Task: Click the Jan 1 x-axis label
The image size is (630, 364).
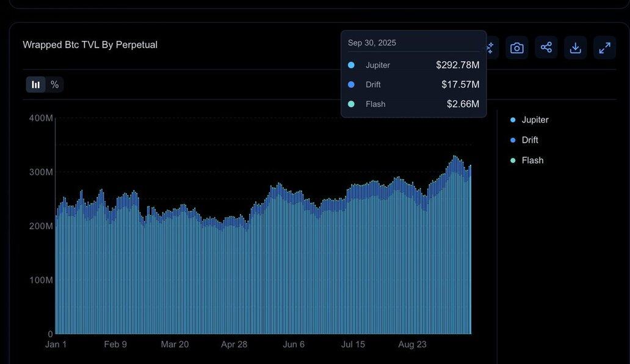Action: coord(56,344)
